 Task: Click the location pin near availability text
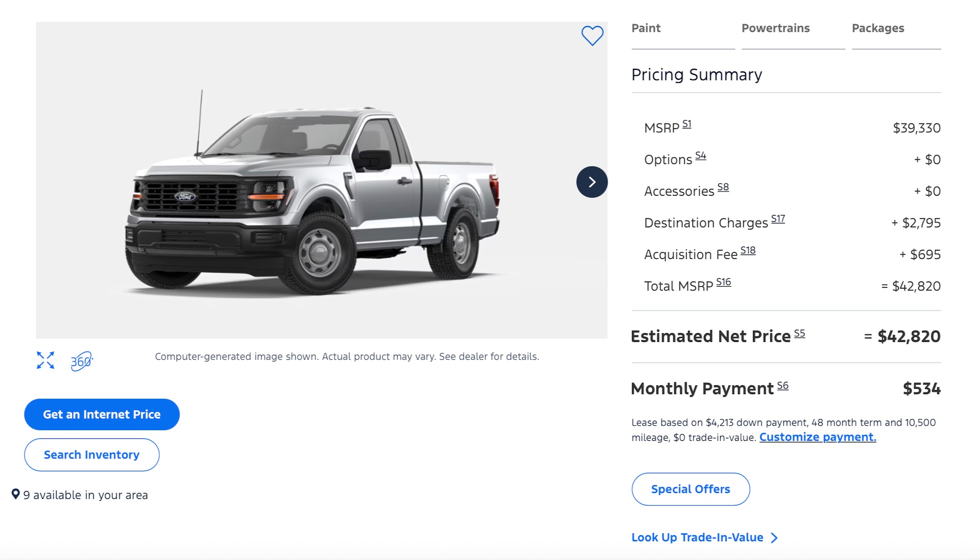(15, 494)
